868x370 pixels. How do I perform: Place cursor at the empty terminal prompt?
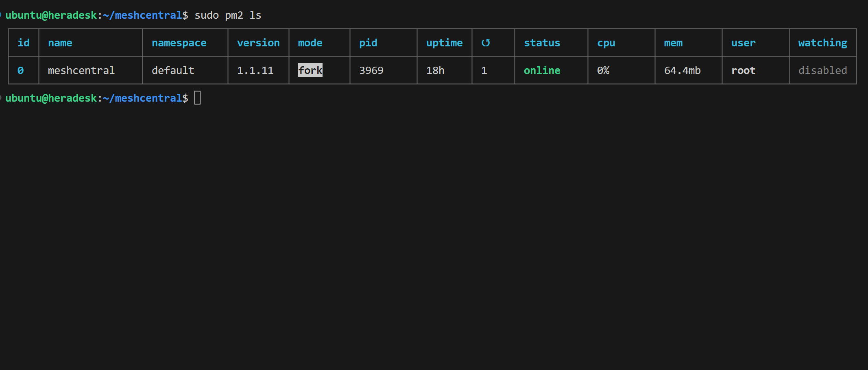(x=198, y=98)
